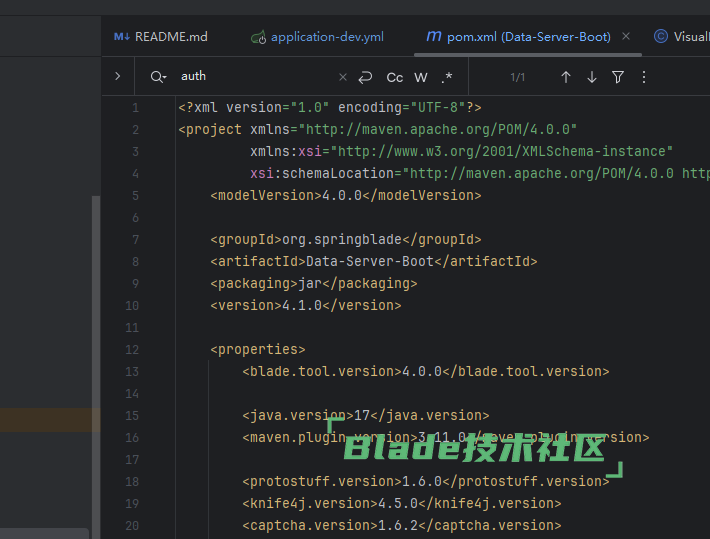Go to next occurrence arrow
Screen dimensions: 710x539
592,77
